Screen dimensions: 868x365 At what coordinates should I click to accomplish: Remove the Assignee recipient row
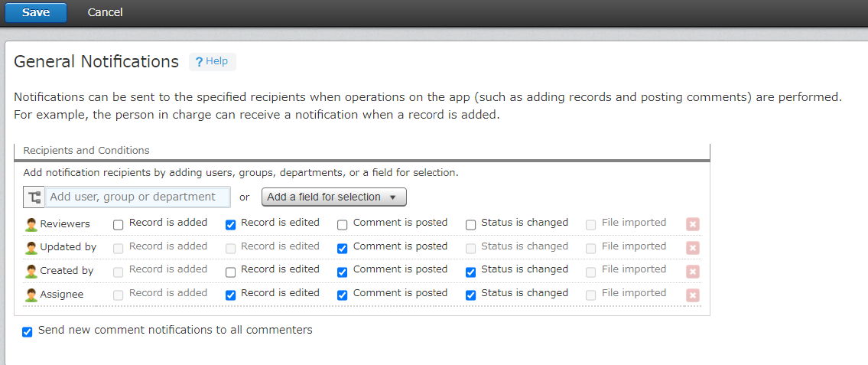tap(692, 295)
